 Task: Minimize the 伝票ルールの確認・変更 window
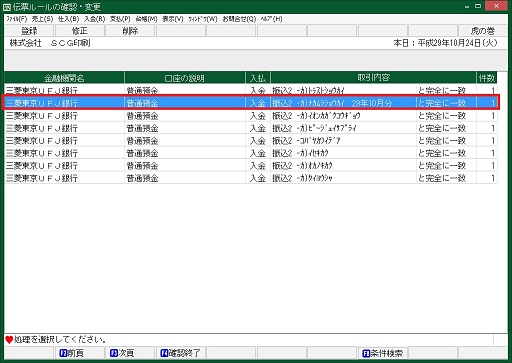pyautogui.click(x=467, y=6)
